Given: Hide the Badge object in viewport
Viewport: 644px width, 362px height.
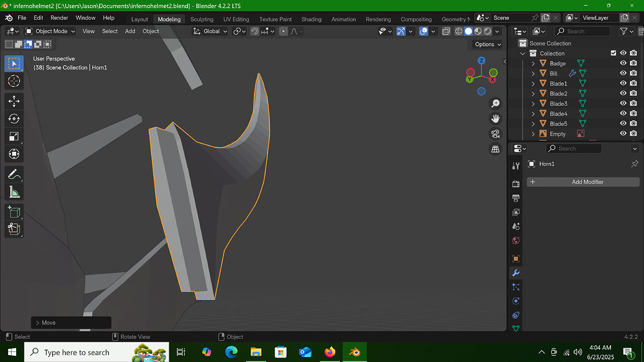Looking at the screenshot, I should click(x=623, y=63).
